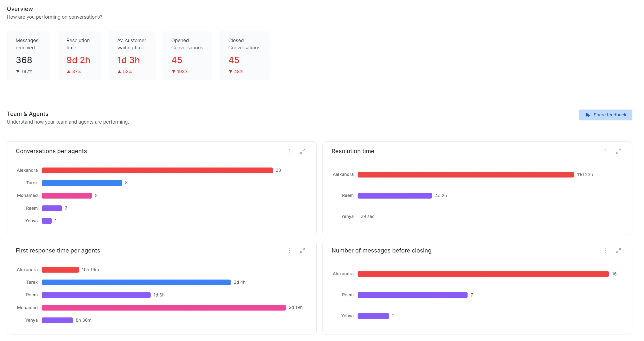Click the 'Overview' section heading
The image size is (644, 341).
[x=20, y=9]
